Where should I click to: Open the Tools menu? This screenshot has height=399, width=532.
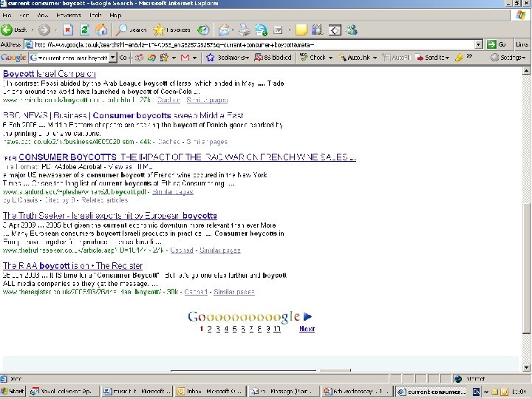click(95, 16)
